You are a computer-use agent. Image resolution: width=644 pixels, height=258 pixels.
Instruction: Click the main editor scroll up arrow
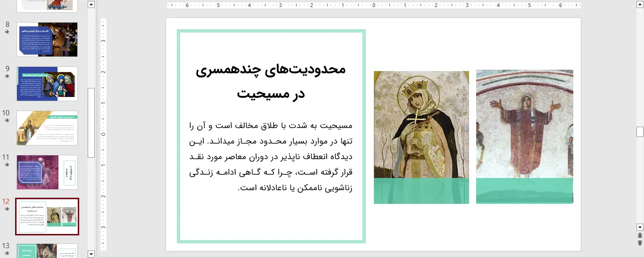click(x=640, y=5)
